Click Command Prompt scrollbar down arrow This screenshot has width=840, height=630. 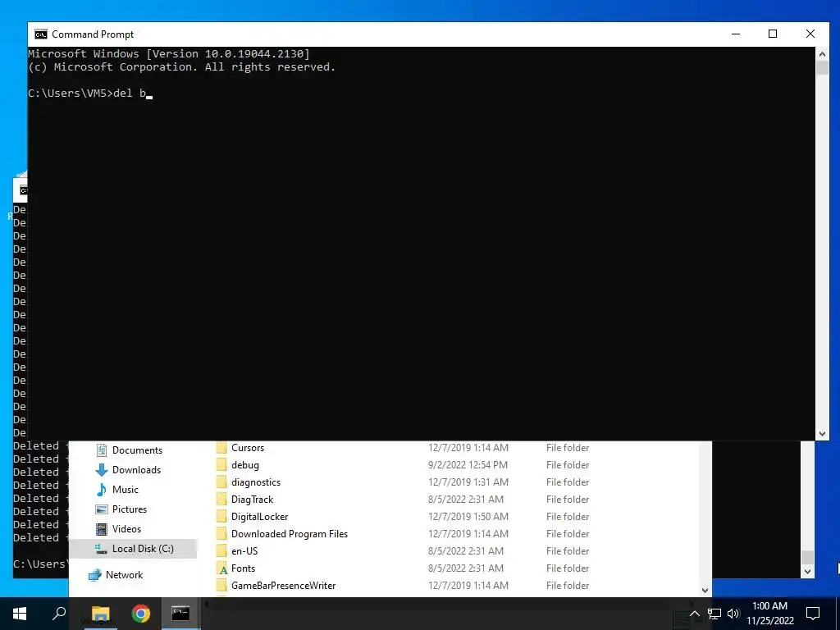click(822, 434)
